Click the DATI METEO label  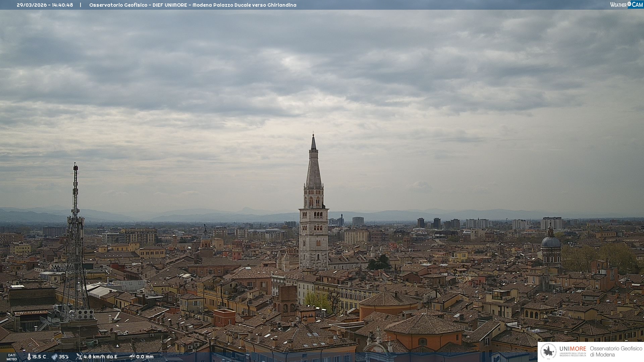click(x=12, y=357)
